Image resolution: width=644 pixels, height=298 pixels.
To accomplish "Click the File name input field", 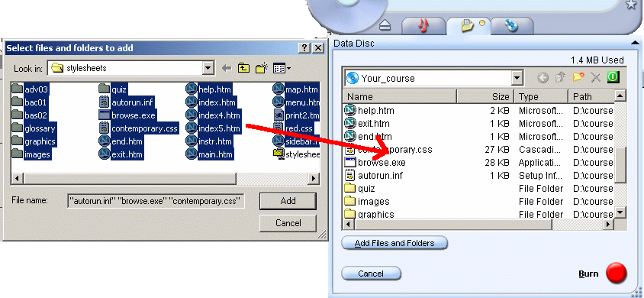I will [x=156, y=202].
